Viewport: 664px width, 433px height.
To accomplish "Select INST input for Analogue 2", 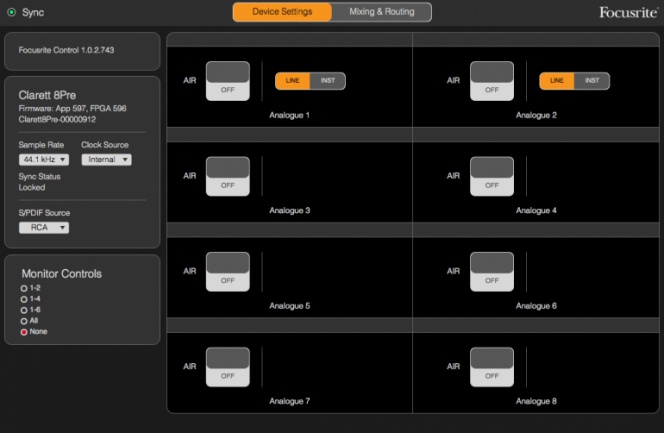I will click(x=592, y=80).
